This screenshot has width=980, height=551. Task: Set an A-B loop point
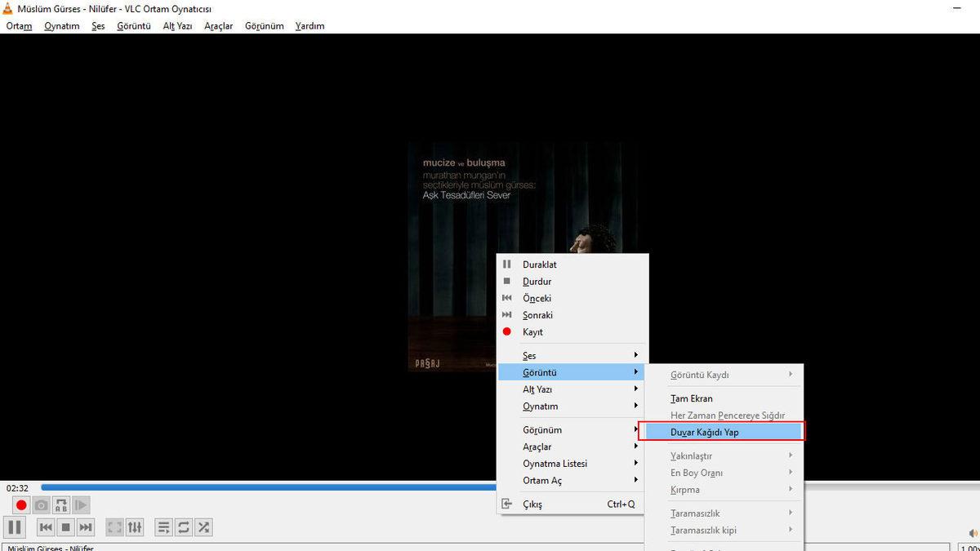pos(60,504)
